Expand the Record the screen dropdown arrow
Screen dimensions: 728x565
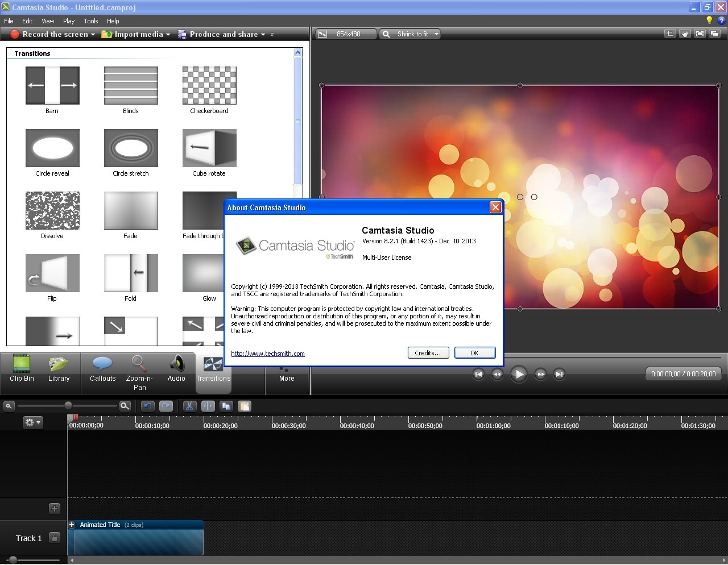pyautogui.click(x=93, y=35)
